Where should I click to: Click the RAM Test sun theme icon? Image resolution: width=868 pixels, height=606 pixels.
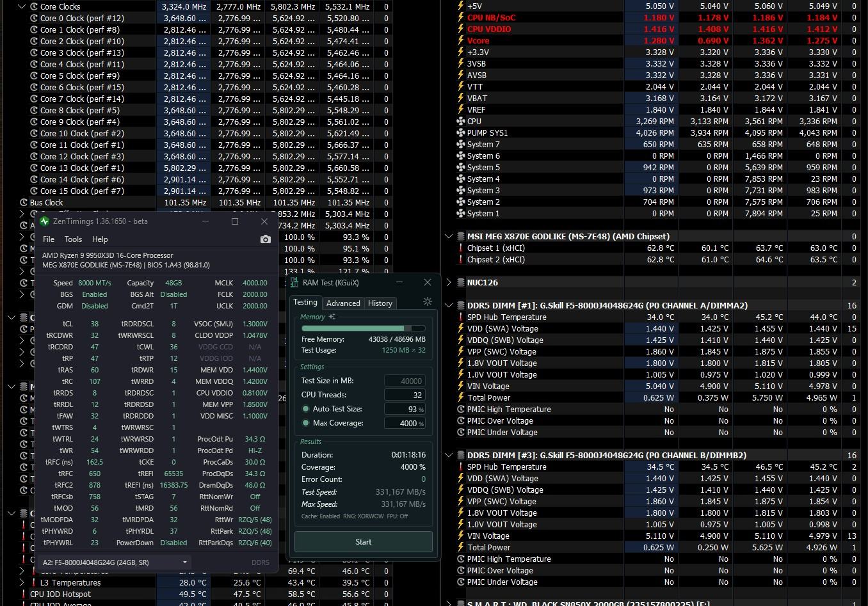428,301
